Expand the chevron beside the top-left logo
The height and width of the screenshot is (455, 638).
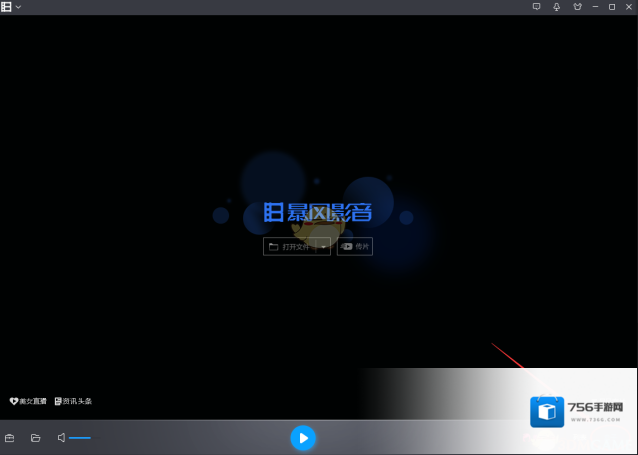coord(19,7)
